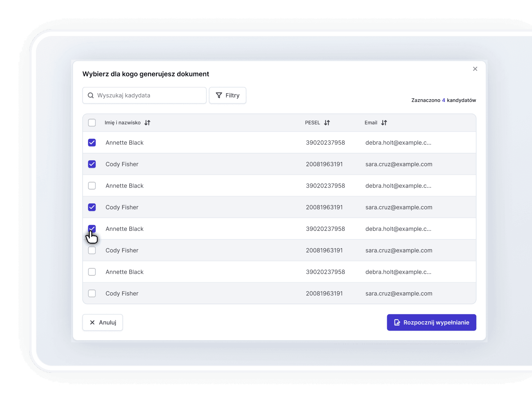Viewport: 532px width, 402px height.
Task: Click the Imię i nazwisko column header
Action: point(123,123)
